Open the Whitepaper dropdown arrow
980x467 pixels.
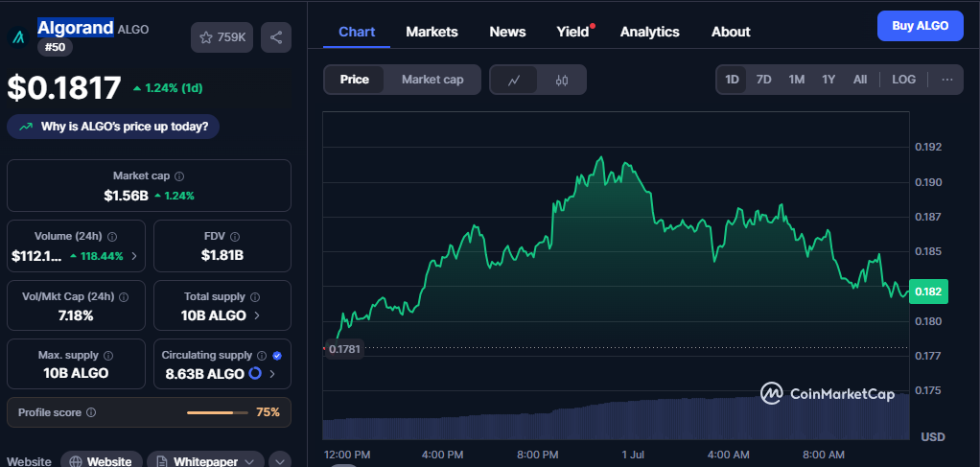click(x=250, y=462)
